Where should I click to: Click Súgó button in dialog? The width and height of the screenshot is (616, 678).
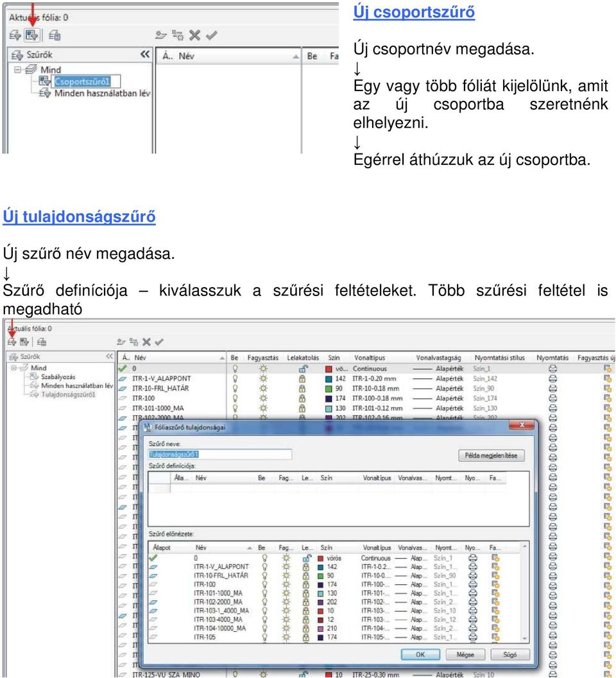510,654
